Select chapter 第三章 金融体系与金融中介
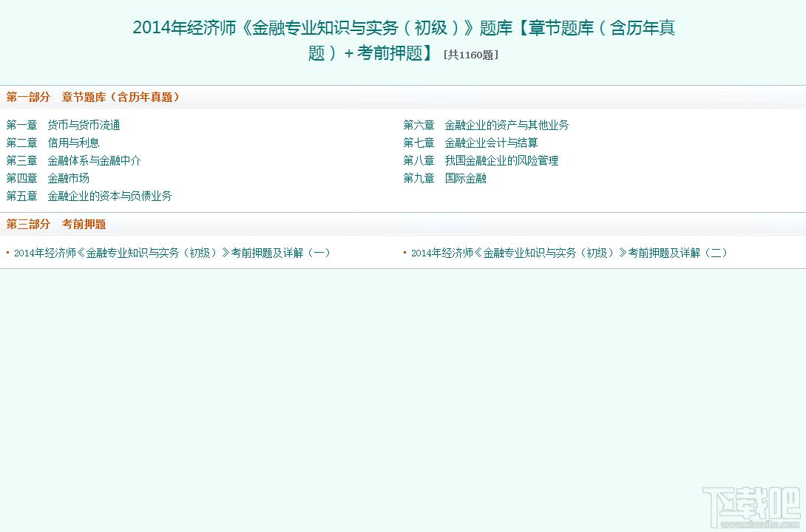The image size is (806, 532). tap(73, 160)
